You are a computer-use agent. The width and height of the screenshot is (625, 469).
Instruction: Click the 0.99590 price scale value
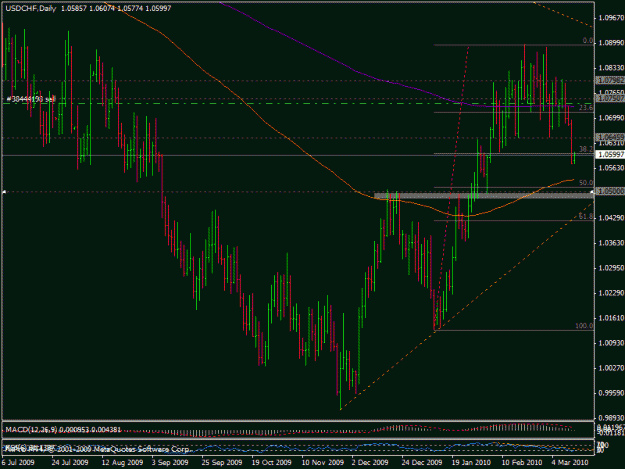(611, 393)
